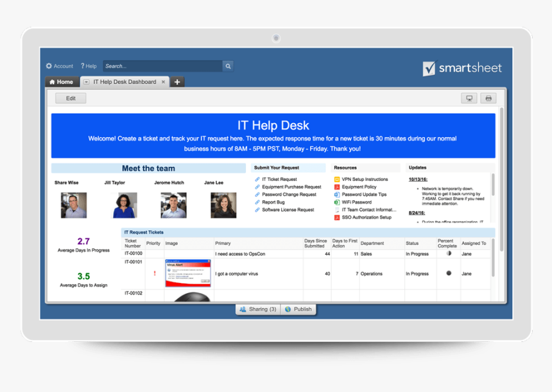The width and height of the screenshot is (552, 392).
Task: Open WiFi Password resource
Action: click(357, 202)
